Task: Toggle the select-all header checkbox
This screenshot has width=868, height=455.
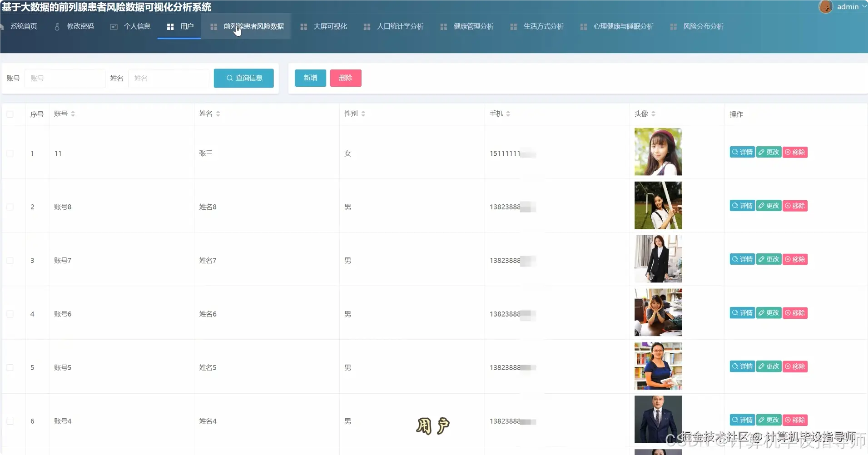Action: click(x=10, y=114)
